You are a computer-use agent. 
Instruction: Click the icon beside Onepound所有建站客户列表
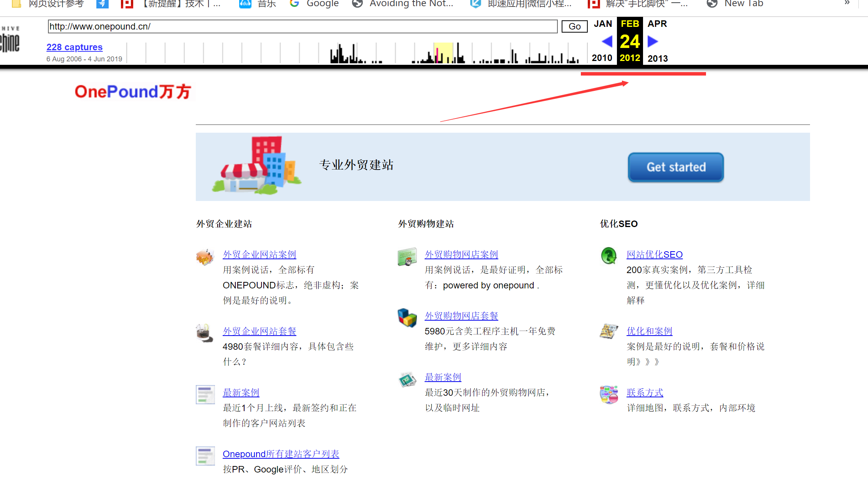(205, 456)
